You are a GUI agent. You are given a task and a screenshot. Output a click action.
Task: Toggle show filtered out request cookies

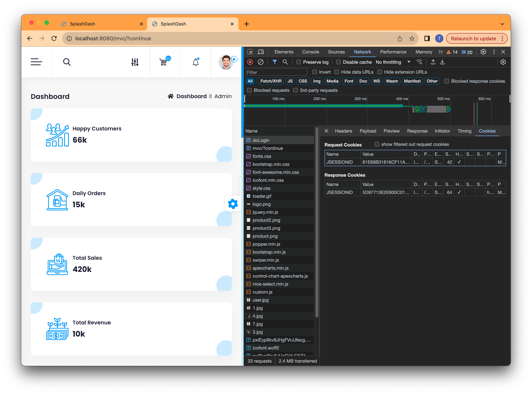(377, 144)
